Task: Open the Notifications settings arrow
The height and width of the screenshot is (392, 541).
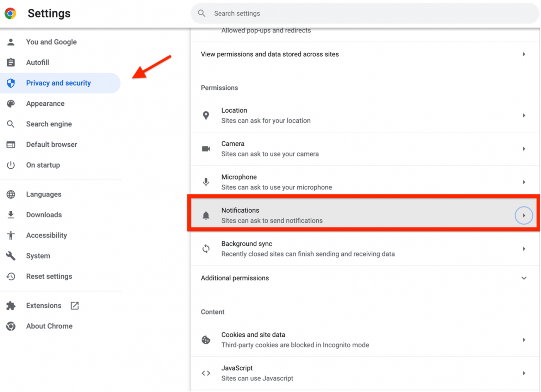Action: [524, 215]
